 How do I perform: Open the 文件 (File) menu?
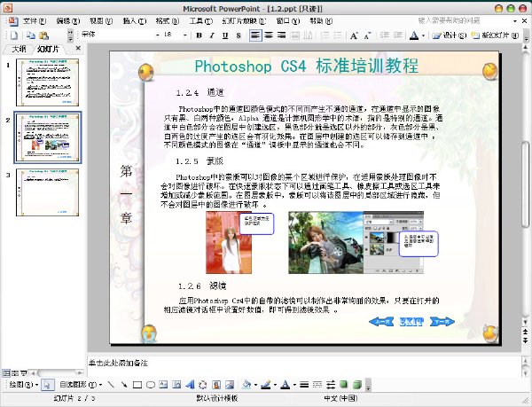[x=35, y=21]
